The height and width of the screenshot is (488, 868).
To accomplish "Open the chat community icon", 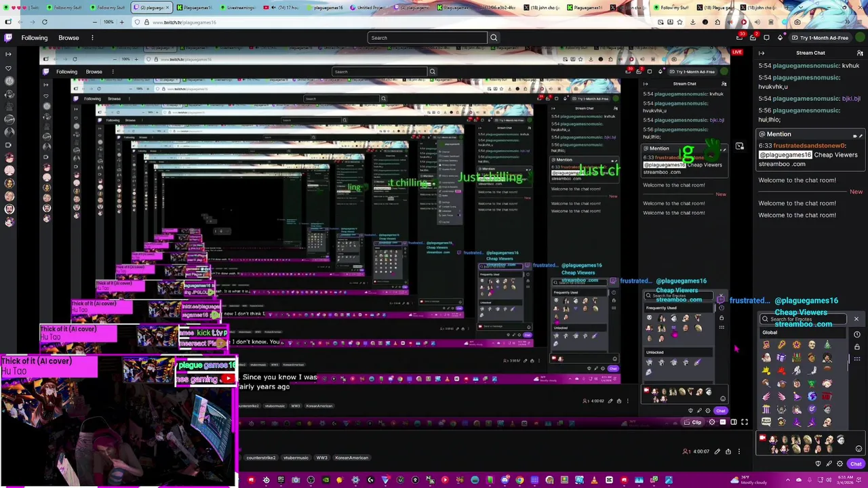I will point(860,53).
